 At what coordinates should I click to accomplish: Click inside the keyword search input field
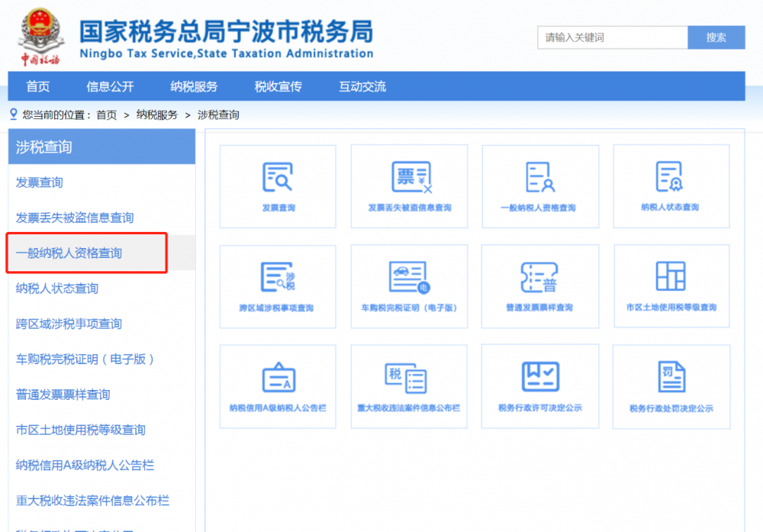(x=610, y=37)
